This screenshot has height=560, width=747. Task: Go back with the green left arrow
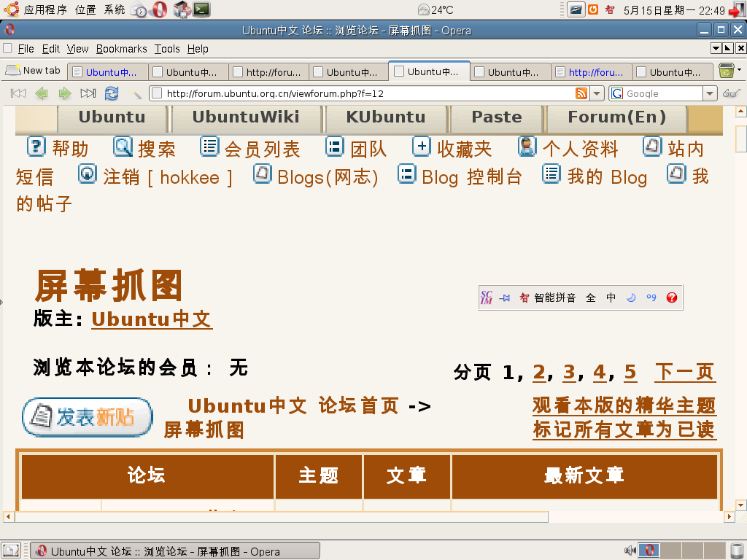(x=42, y=93)
